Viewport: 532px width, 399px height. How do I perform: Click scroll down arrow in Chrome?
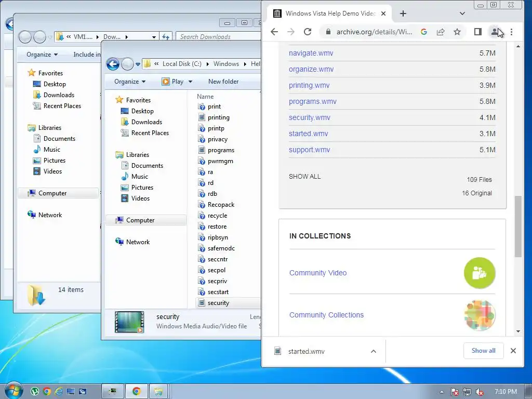point(518,331)
